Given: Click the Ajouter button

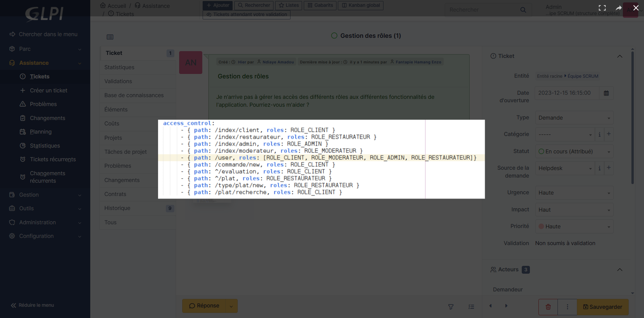Looking at the screenshot, I should pos(218,5).
